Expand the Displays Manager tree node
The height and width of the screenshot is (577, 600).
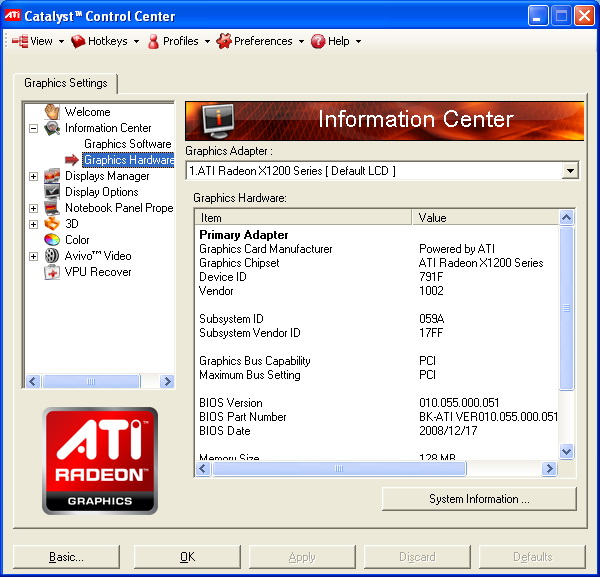point(34,176)
